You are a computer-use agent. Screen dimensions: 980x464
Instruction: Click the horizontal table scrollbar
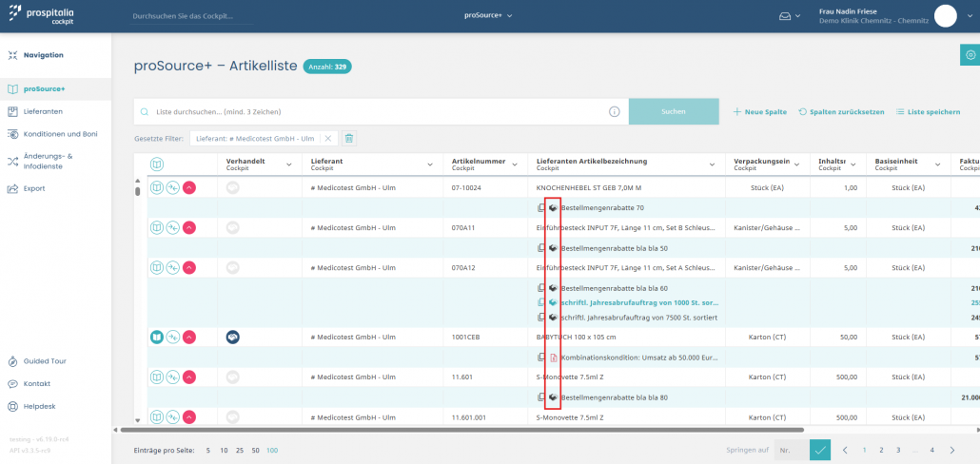pos(461,430)
